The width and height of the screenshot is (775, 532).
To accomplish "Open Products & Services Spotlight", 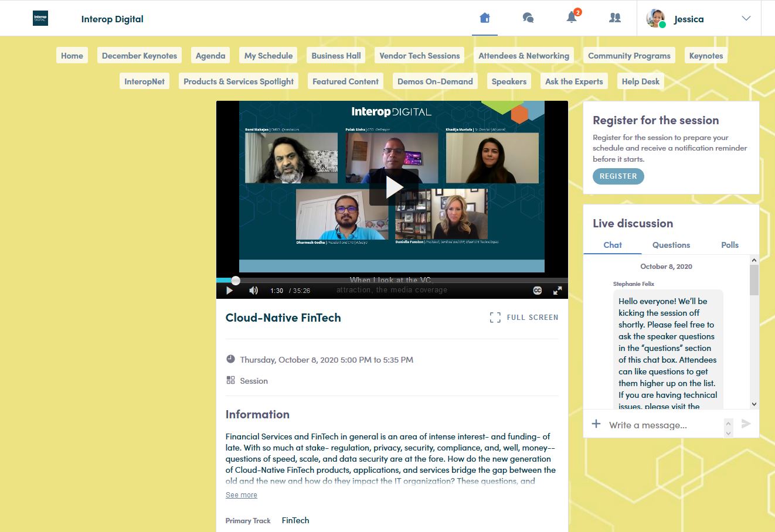I will point(239,81).
